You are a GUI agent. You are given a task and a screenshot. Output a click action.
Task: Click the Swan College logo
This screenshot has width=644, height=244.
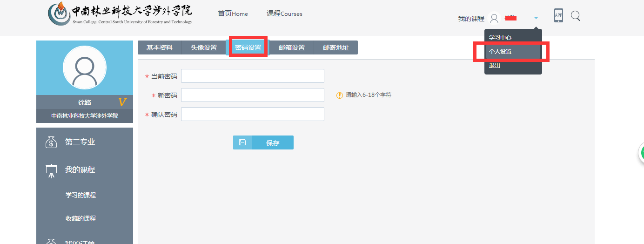[x=120, y=14]
